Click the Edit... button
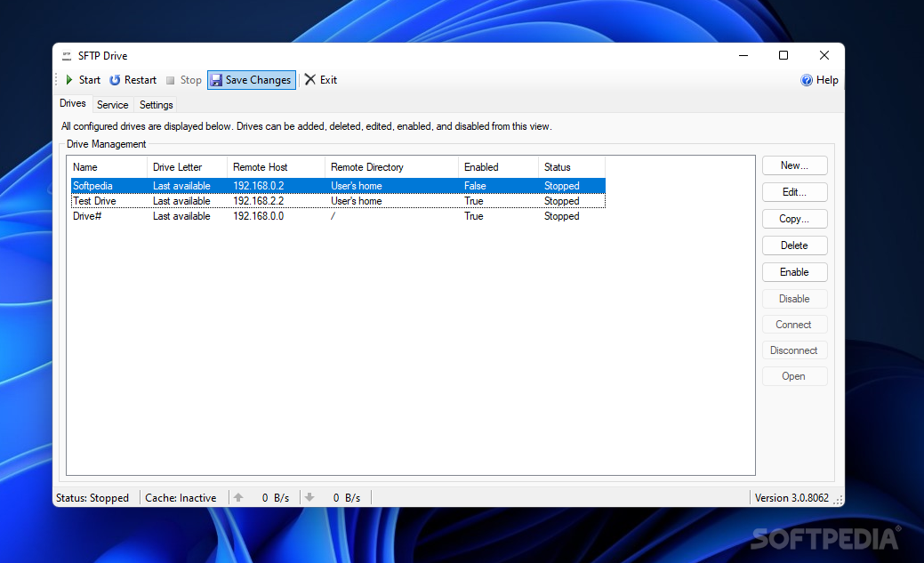 coord(794,192)
